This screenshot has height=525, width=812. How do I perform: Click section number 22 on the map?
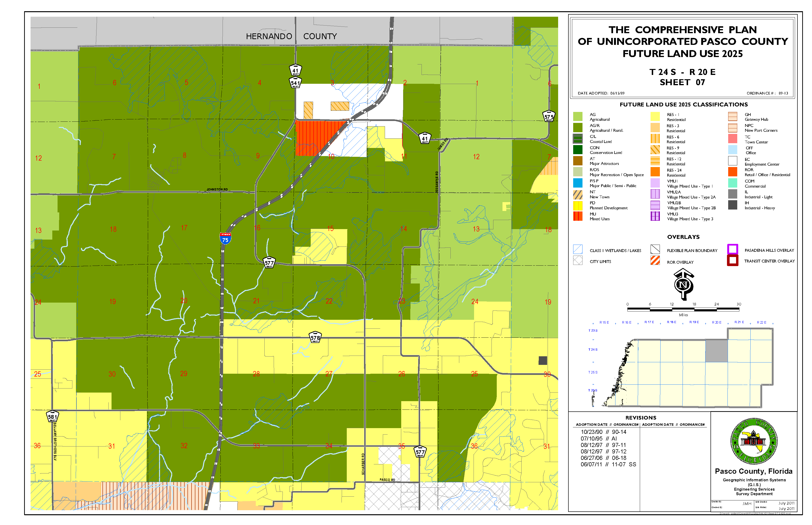click(x=329, y=301)
